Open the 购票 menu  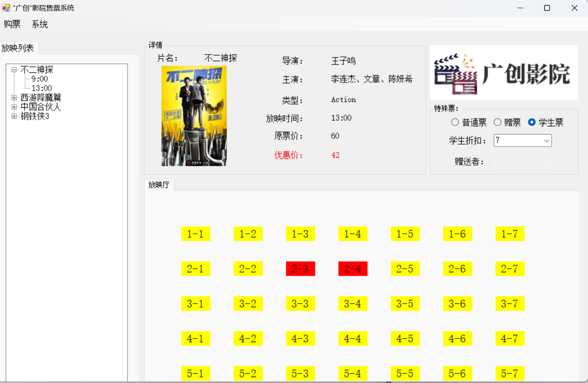pyautogui.click(x=12, y=24)
